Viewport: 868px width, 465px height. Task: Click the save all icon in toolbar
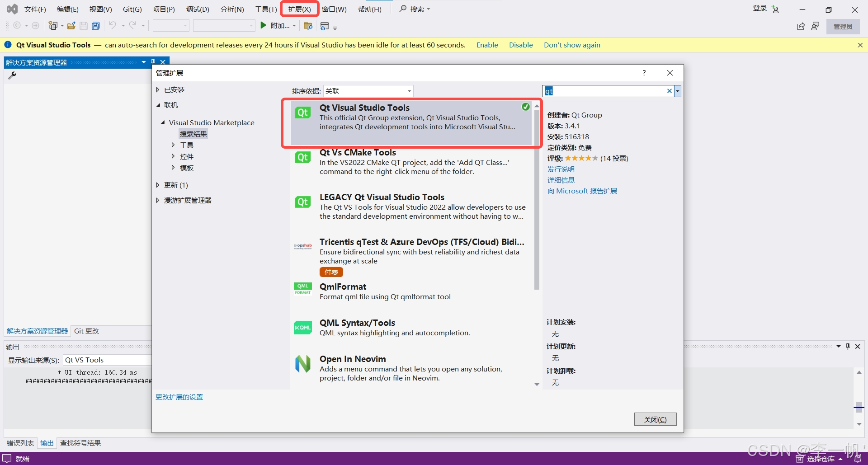coord(95,26)
